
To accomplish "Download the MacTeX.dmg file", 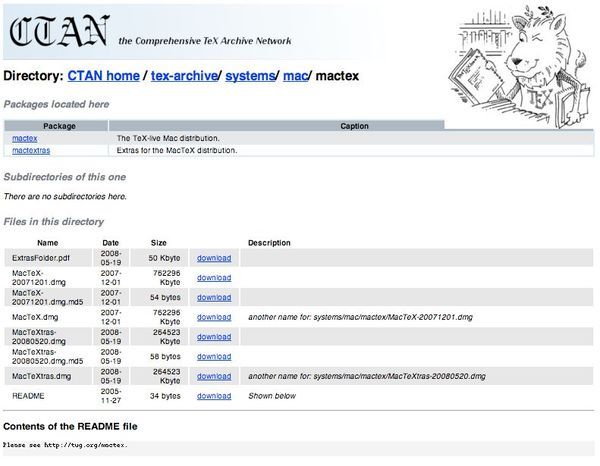I will 214,317.
